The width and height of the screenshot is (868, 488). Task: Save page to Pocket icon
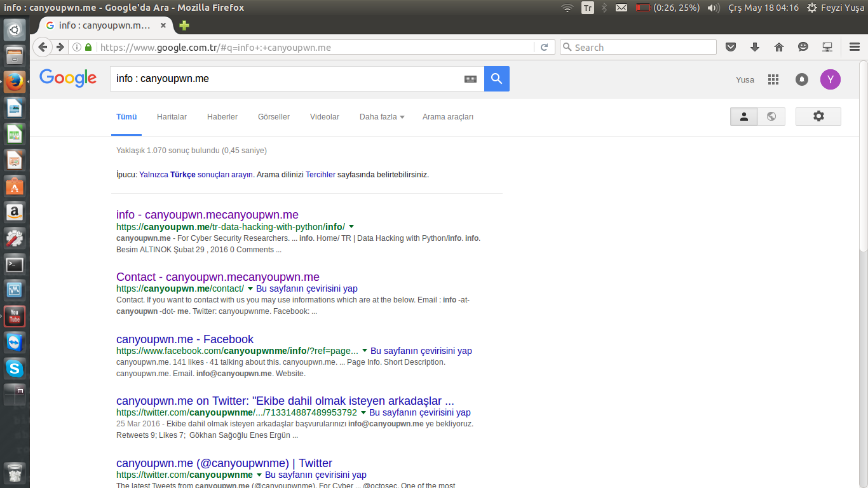click(x=731, y=47)
